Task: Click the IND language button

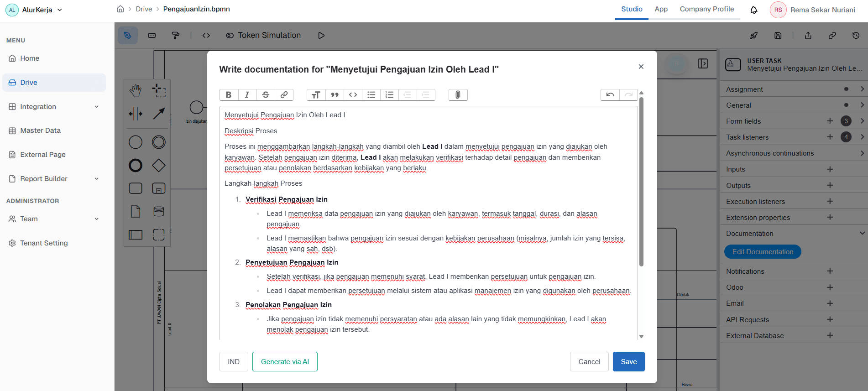Action: point(234,361)
